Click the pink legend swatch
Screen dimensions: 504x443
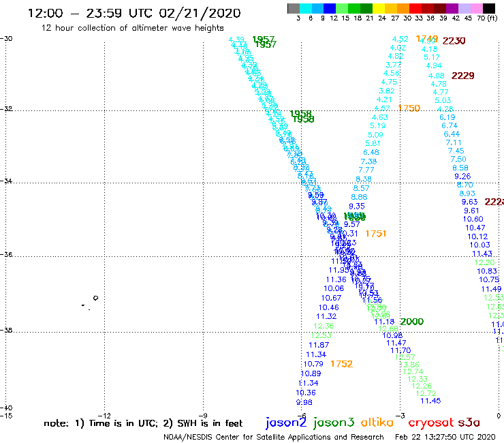point(477,9)
